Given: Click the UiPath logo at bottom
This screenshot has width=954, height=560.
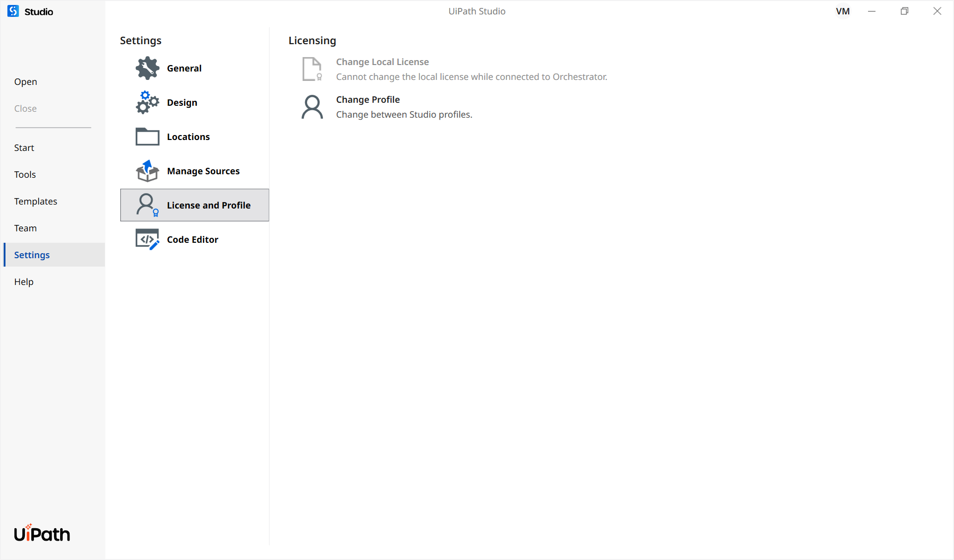Looking at the screenshot, I should [x=42, y=533].
